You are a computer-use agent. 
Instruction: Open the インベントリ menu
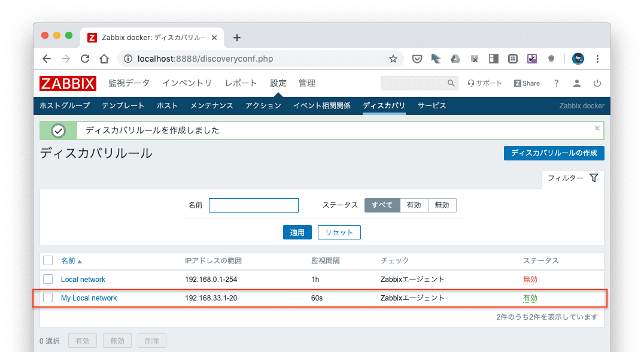click(x=187, y=83)
